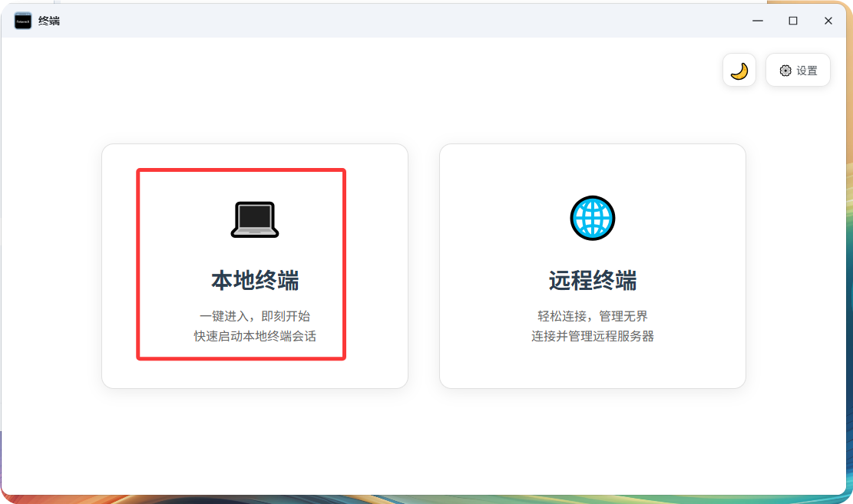
Task: Maximize the 终端 window
Action: pos(793,21)
